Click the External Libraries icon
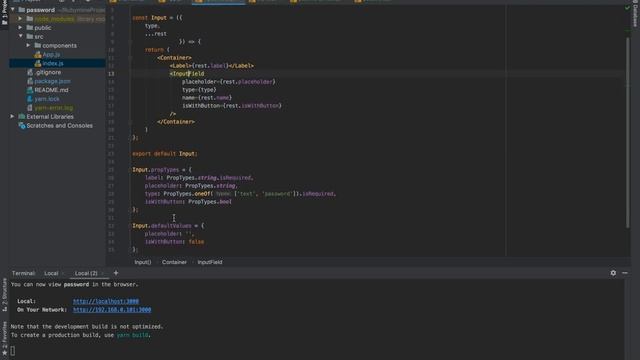The image size is (640, 360). point(22,117)
